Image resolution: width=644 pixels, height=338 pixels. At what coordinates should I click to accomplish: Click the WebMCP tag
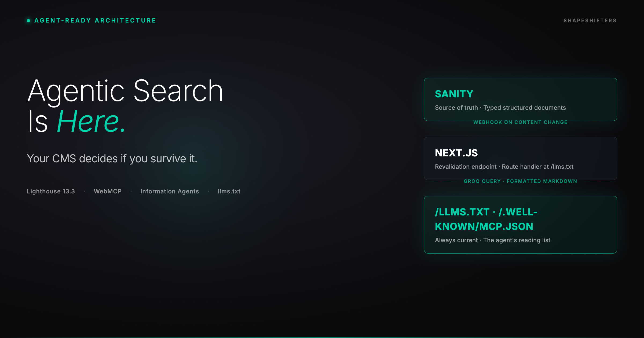pyautogui.click(x=108, y=191)
